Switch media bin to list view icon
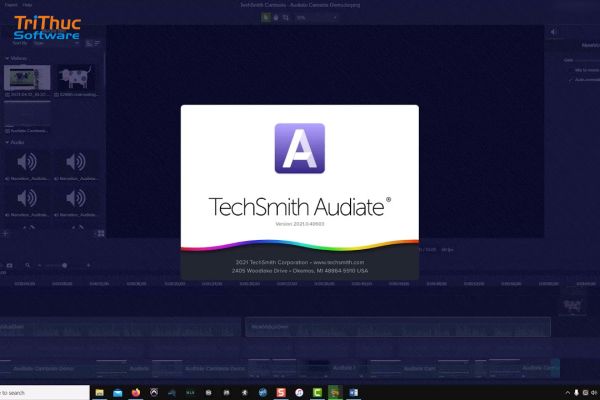600x400 pixels. coord(97,43)
